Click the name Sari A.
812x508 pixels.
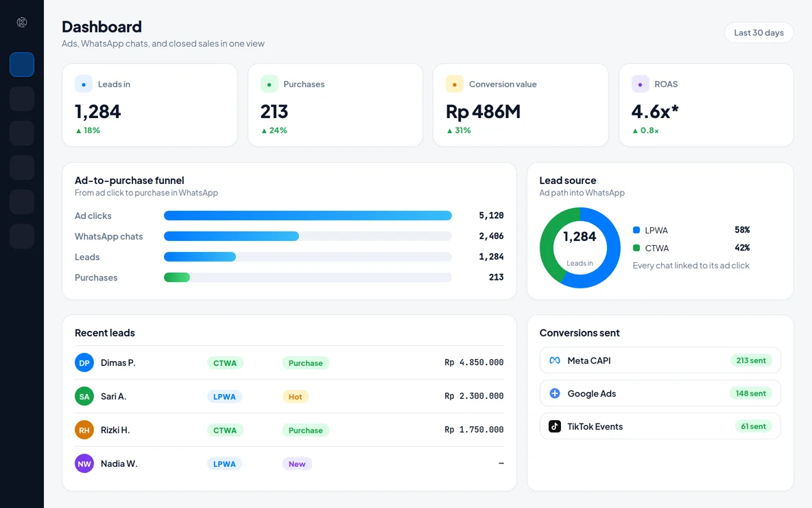click(x=113, y=397)
